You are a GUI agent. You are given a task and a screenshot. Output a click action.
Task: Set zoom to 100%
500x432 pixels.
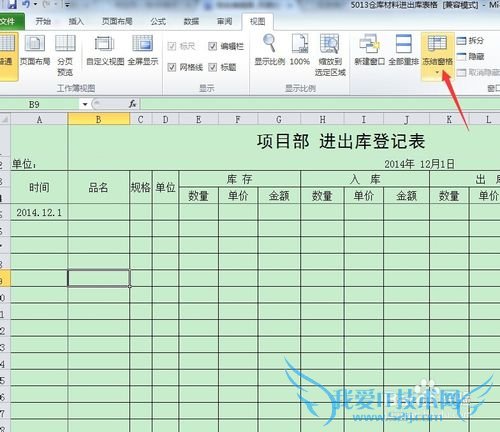pos(300,50)
